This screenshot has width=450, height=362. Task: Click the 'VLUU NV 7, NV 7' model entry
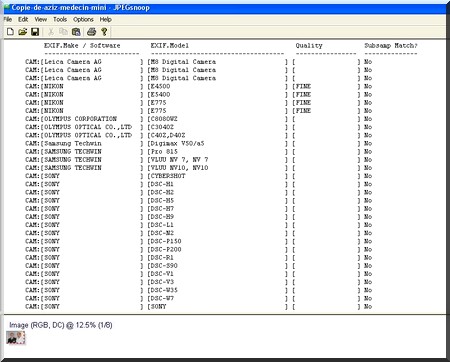pos(179,160)
